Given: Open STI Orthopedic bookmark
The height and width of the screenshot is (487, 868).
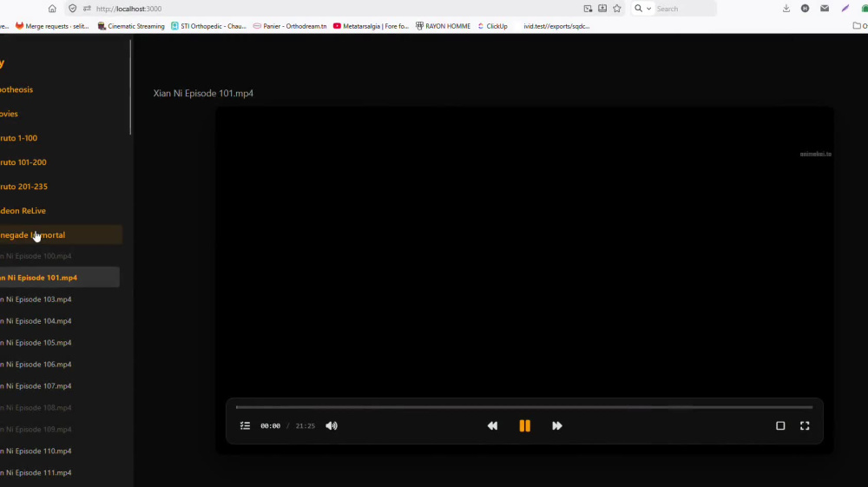Looking at the screenshot, I should click(208, 26).
